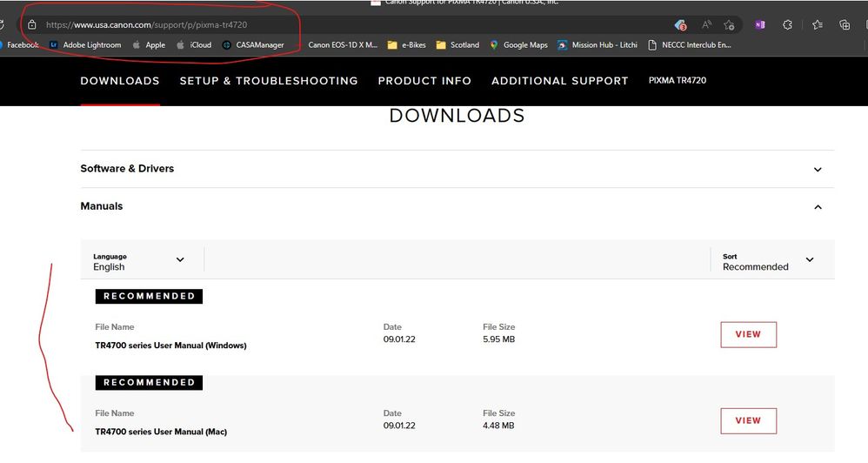Select the ADDITIONAL SUPPORT tab

(x=559, y=81)
